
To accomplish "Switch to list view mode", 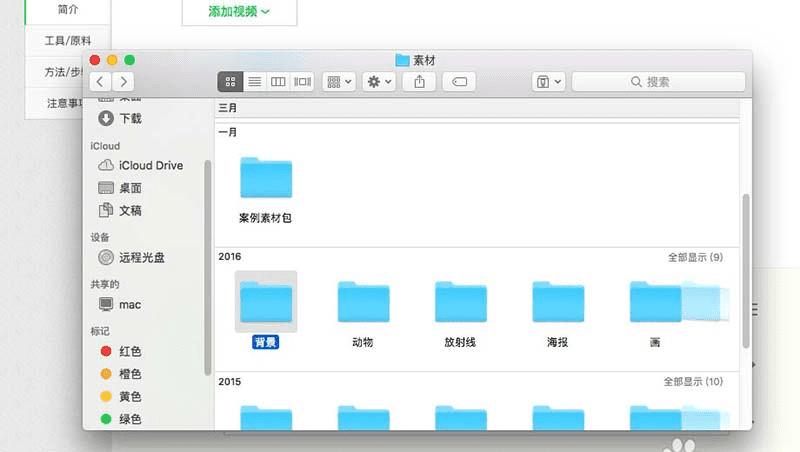I will (x=254, y=82).
